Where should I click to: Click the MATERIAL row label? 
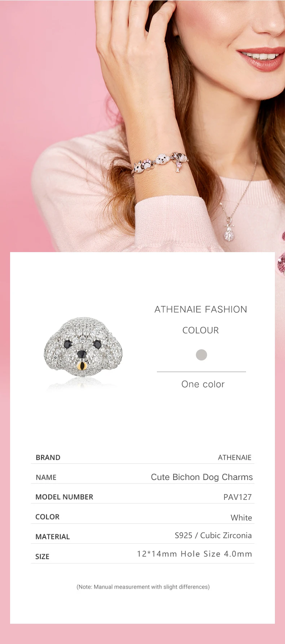52,536
